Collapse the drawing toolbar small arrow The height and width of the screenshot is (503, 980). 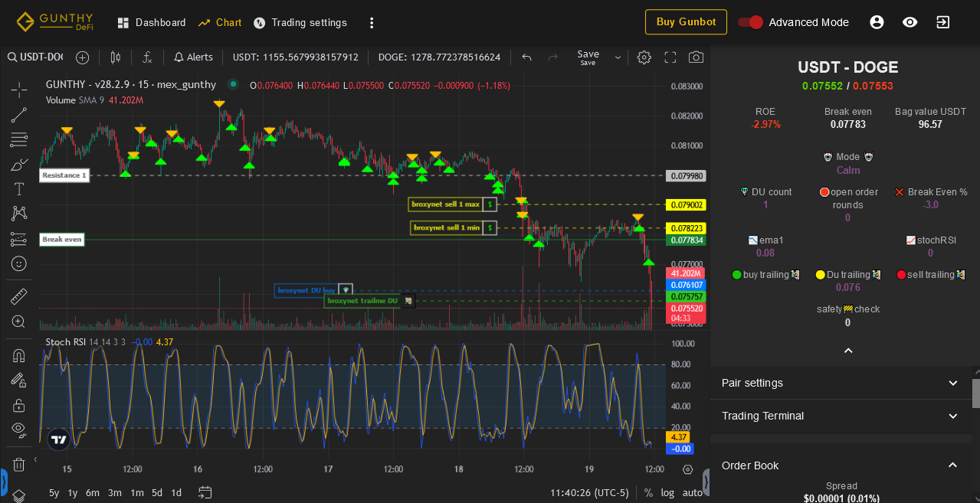34,459
